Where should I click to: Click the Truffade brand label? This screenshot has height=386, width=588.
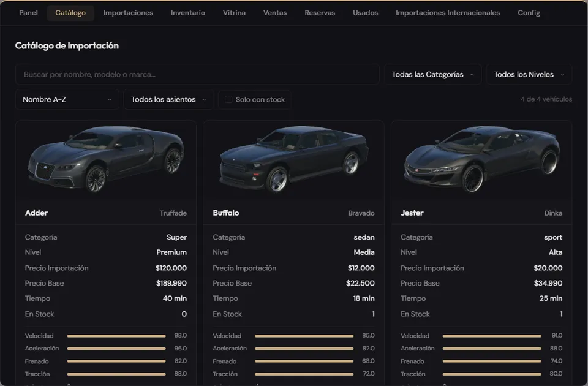coord(173,213)
